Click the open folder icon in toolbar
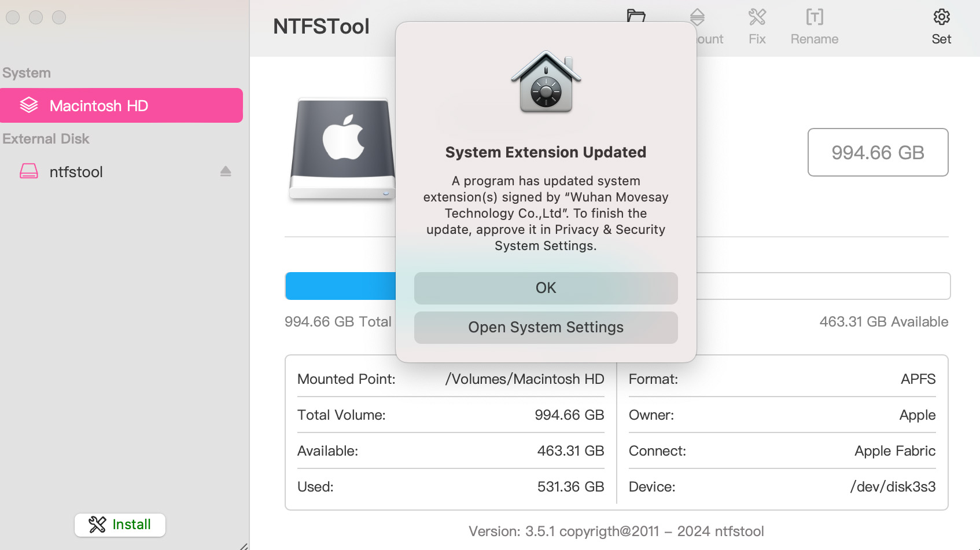This screenshot has height=550, width=980. pyautogui.click(x=636, y=14)
